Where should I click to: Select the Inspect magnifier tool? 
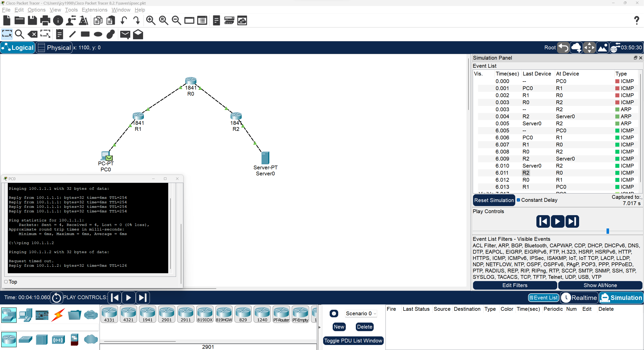19,34
